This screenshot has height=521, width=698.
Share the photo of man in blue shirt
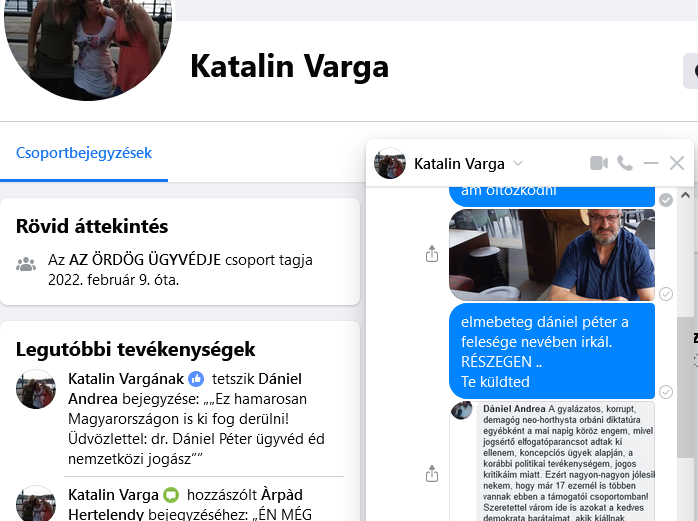[432, 253]
